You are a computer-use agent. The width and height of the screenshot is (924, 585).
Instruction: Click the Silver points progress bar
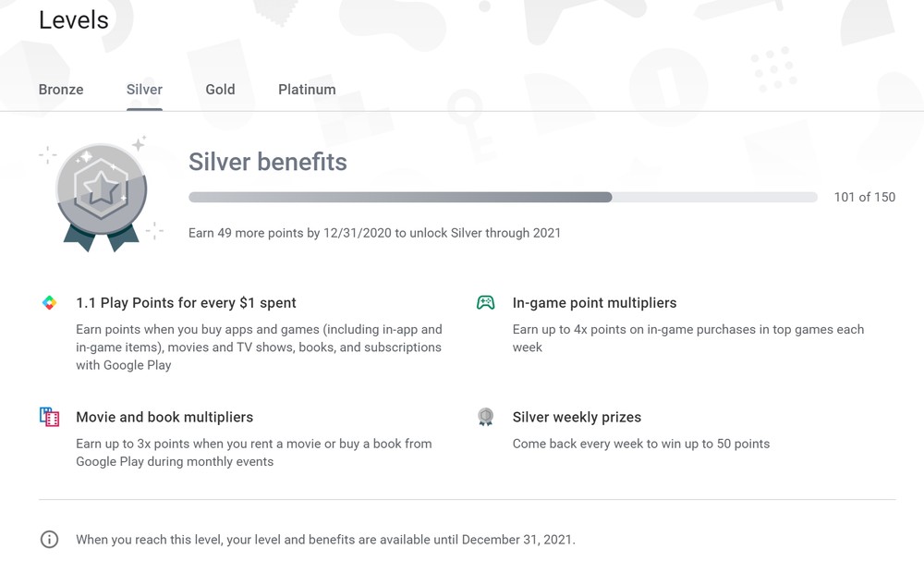pyautogui.click(x=503, y=197)
